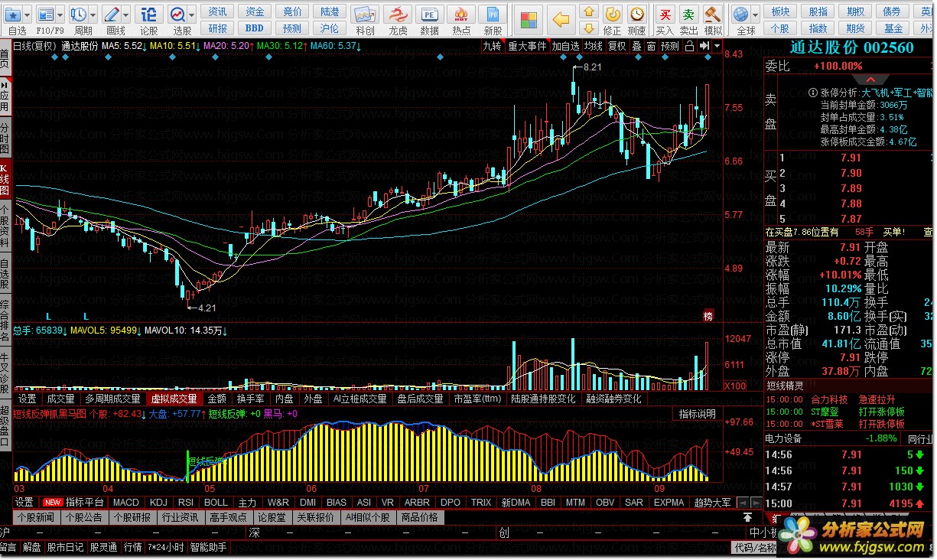Open the F10/F9 company info icon
The height and width of the screenshot is (560, 937).
(x=47, y=15)
